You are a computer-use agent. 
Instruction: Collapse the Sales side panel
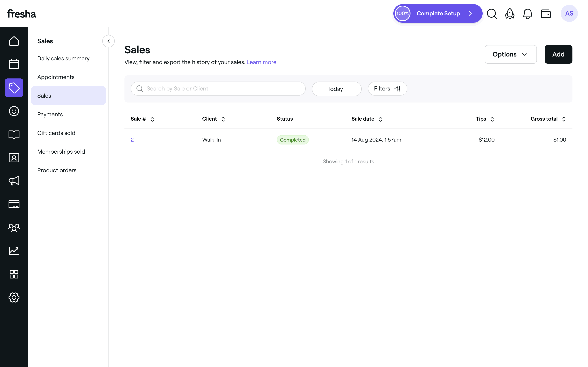(x=108, y=41)
